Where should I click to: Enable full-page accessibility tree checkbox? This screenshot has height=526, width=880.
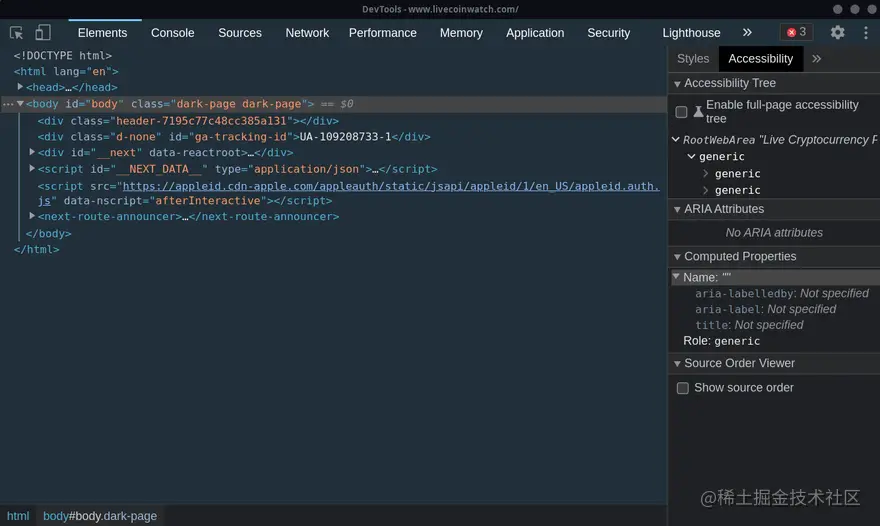click(x=681, y=112)
